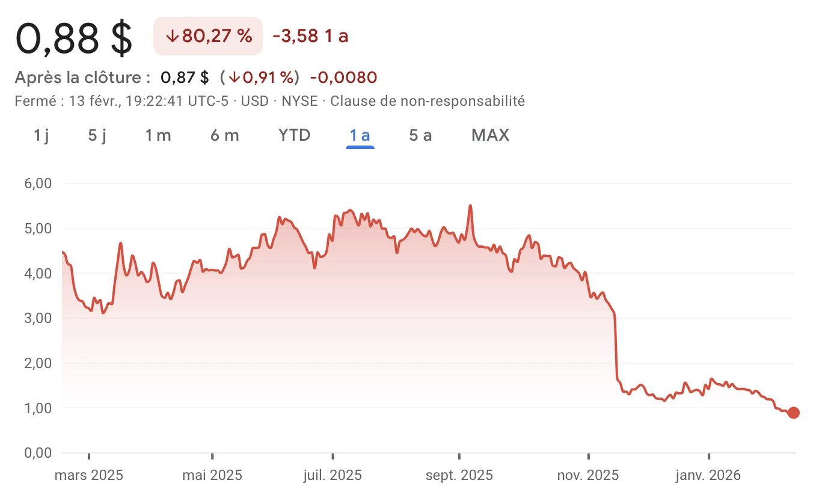Switch to the 5 j time range
825x504 pixels.
tap(96, 135)
